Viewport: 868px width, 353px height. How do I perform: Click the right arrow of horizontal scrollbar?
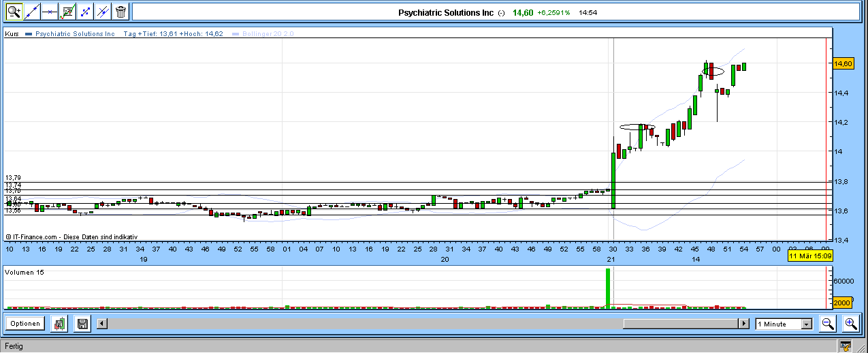point(745,324)
